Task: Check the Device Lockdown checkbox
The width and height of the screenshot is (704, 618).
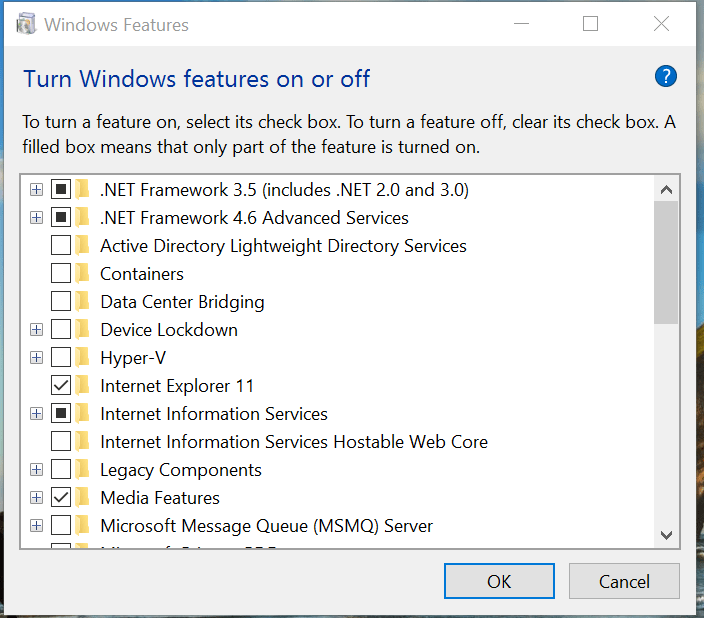Action: [61, 330]
